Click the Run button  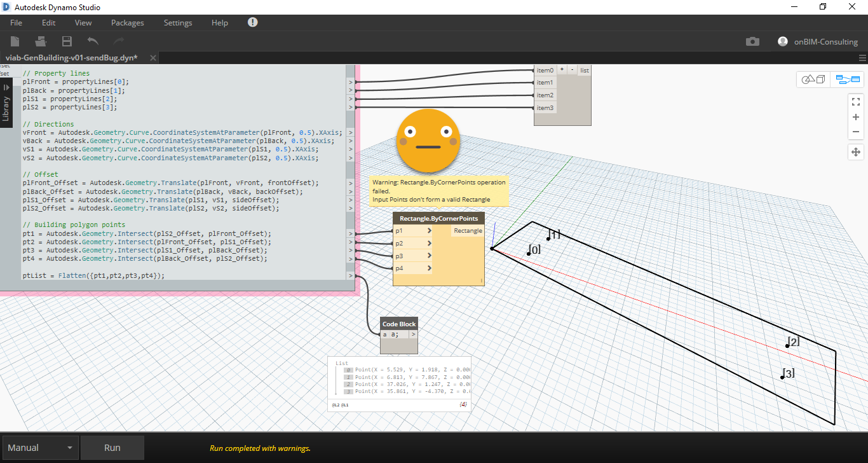click(x=112, y=448)
